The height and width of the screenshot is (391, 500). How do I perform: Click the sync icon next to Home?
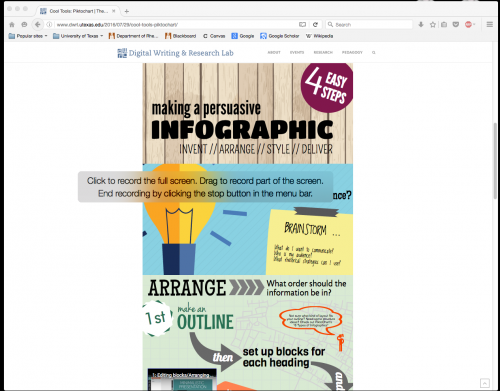click(24, 25)
